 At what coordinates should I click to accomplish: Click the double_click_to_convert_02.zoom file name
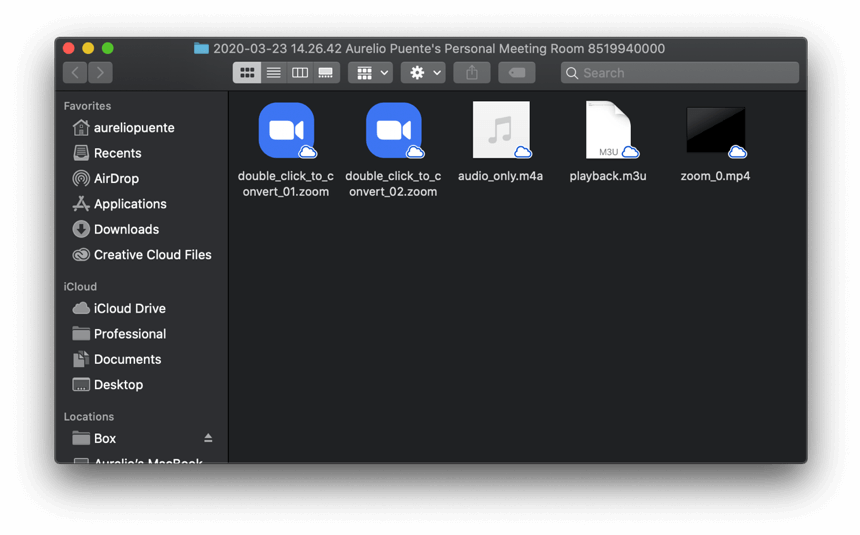[x=393, y=184]
